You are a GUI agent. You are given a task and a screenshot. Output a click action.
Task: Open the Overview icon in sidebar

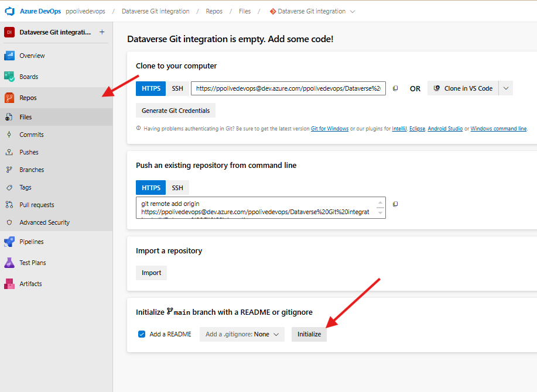coord(9,56)
